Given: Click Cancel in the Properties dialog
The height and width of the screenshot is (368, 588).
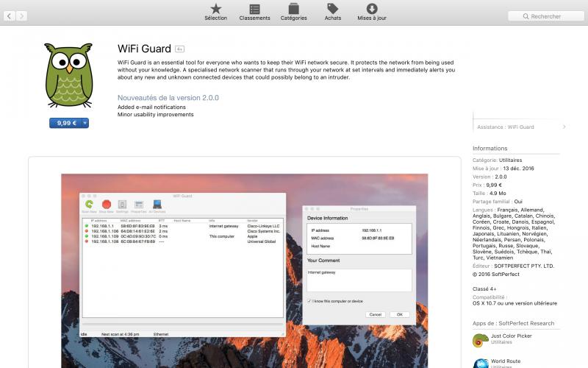Looking at the screenshot, I should click(376, 315).
